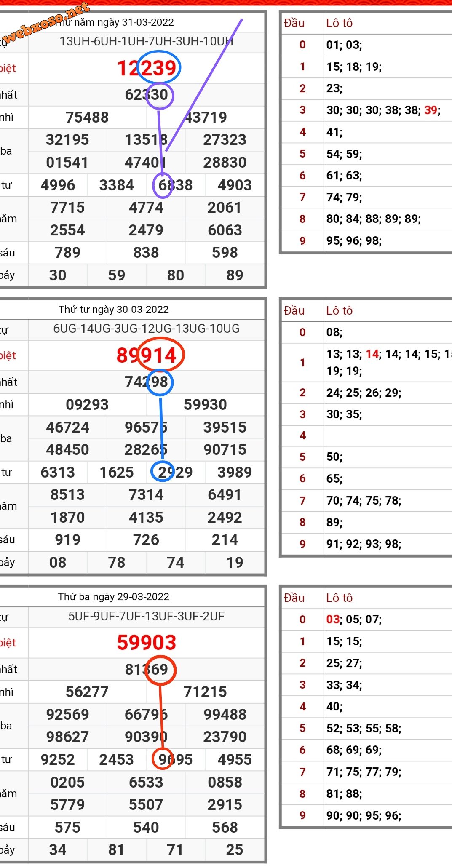Select sixth prize number 598

(x=225, y=252)
